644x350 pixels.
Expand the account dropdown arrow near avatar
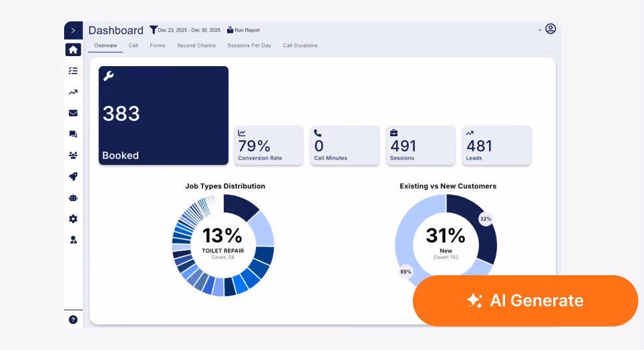[x=539, y=30]
